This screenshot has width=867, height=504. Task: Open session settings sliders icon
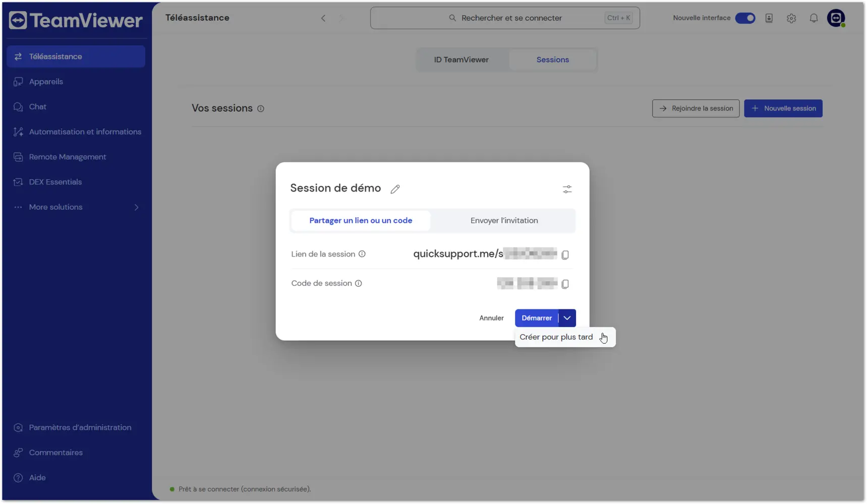(567, 189)
